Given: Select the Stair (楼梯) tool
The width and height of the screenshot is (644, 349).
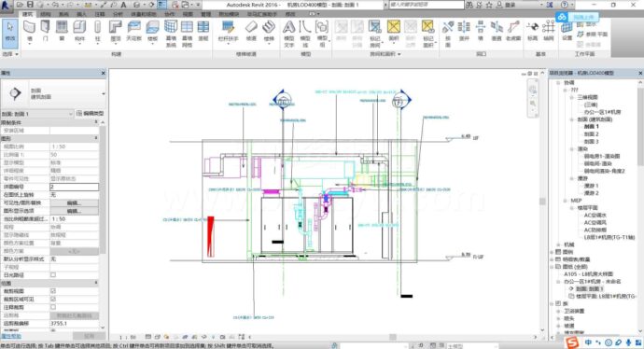Looking at the screenshot, I should coord(269,32).
